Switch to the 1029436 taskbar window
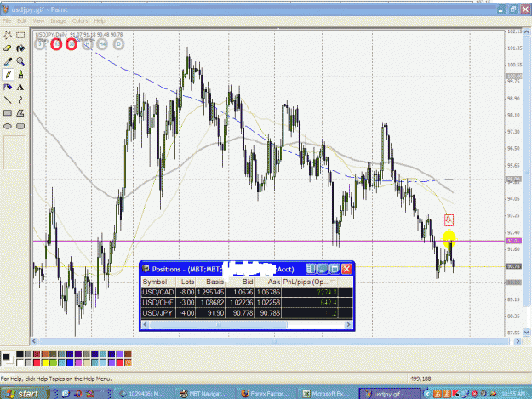 (144, 394)
